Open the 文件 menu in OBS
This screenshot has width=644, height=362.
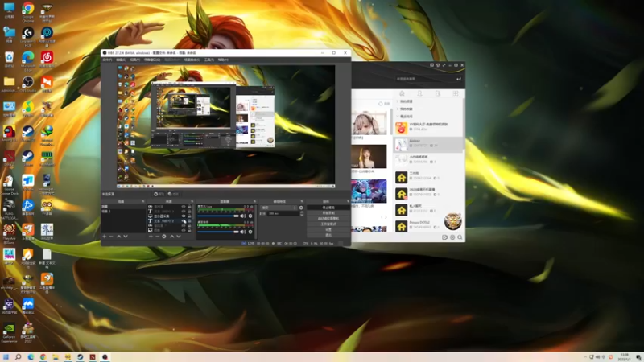tap(107, 60)
